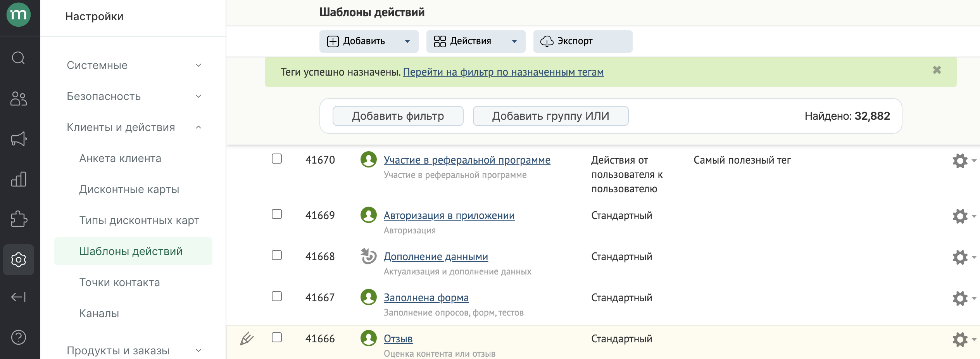This screenshot has height=359, width=980.
Task: Close the green tags notification
Action: pos(937,70)
